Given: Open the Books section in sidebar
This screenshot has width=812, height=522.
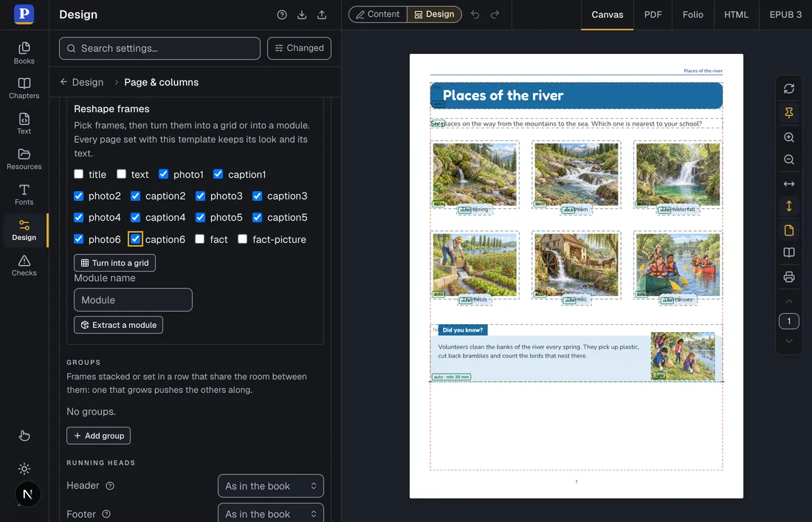Looking at the screenshot, I should coord(24,53).
